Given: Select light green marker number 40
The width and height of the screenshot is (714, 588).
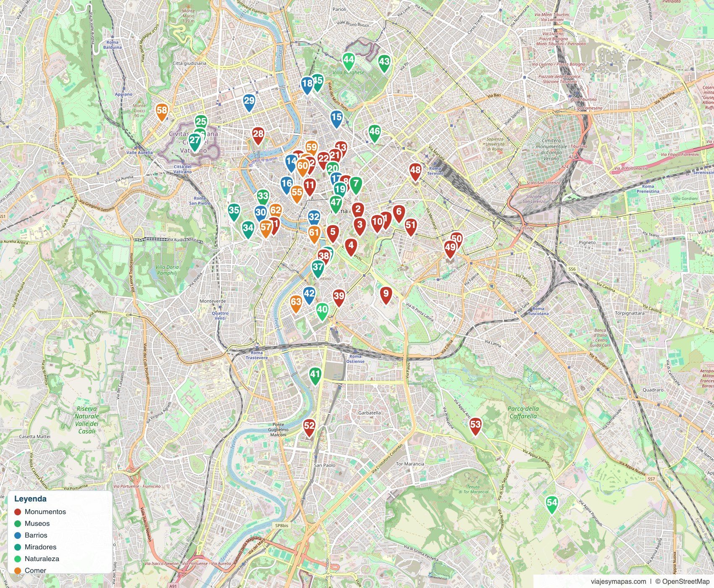Looking at the screenshot, I should tap(322, 311).
